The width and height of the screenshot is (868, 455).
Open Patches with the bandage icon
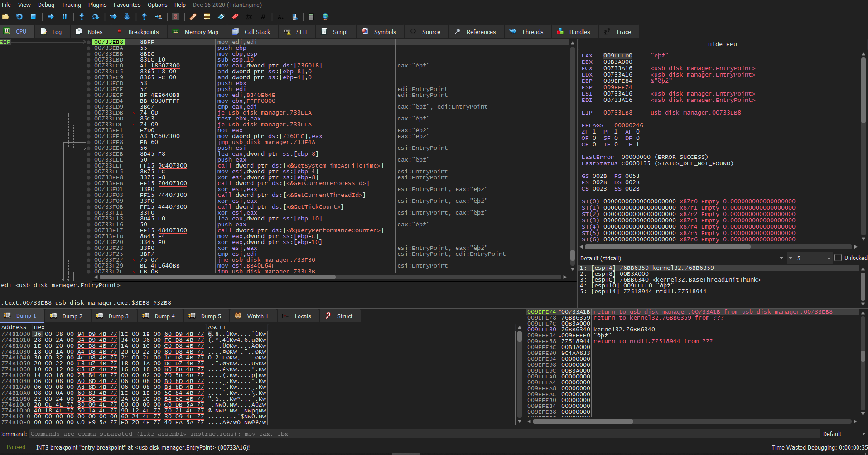tap(193, 17)
